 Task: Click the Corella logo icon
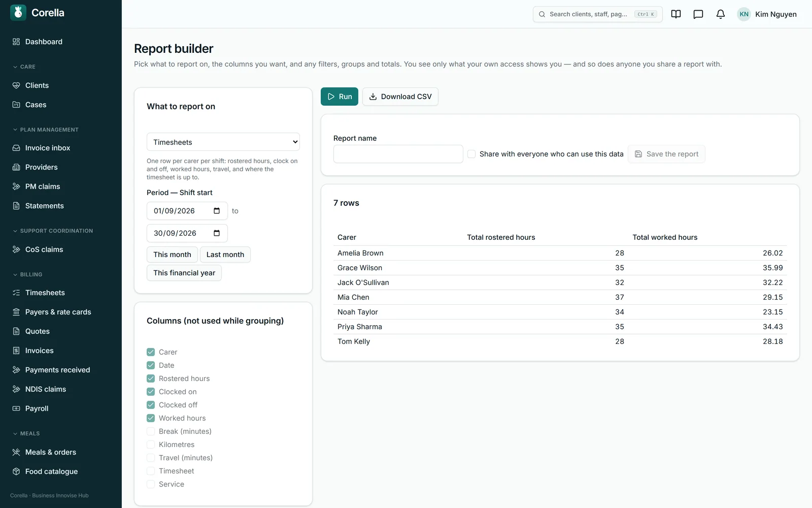pyautogui.click(x=18, y=13)
